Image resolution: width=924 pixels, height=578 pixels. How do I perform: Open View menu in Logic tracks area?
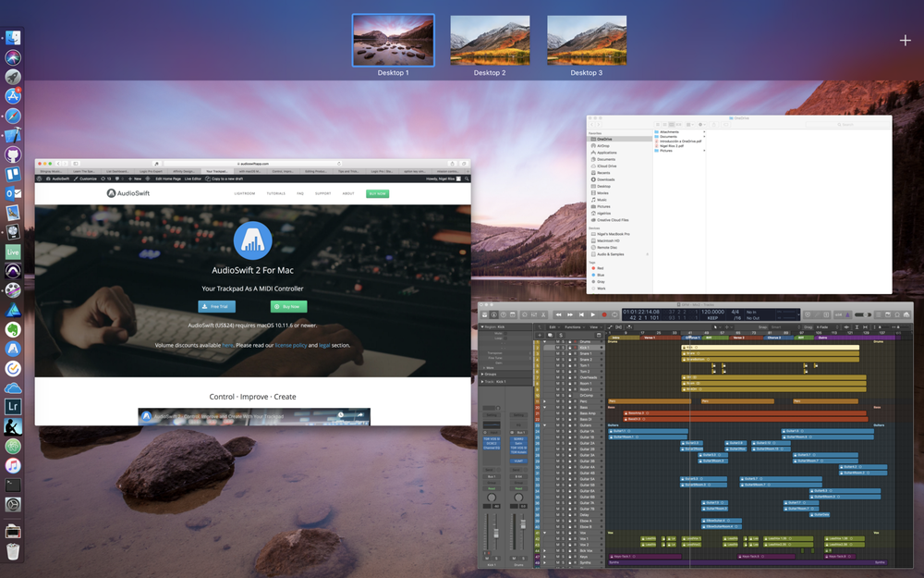pos(595,327)
